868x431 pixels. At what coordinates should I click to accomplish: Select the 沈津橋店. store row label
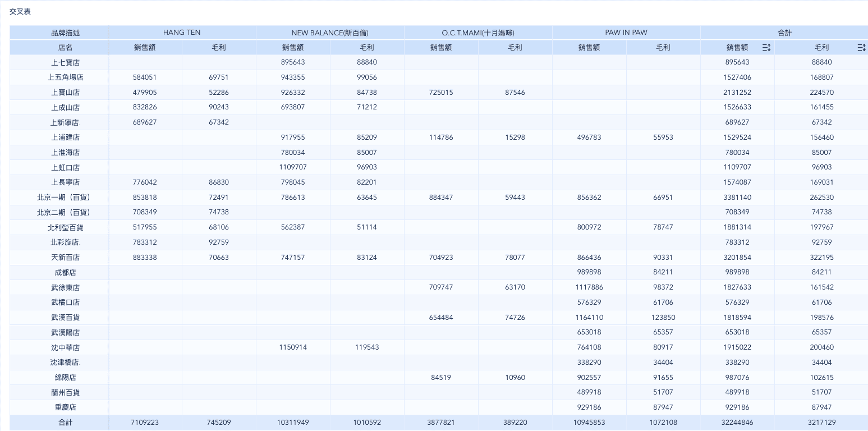66,363
